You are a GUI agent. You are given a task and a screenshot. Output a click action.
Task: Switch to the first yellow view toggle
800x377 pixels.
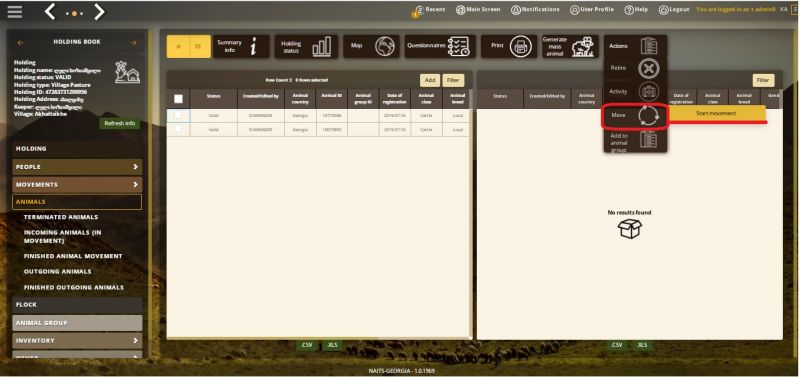[178, 46]
